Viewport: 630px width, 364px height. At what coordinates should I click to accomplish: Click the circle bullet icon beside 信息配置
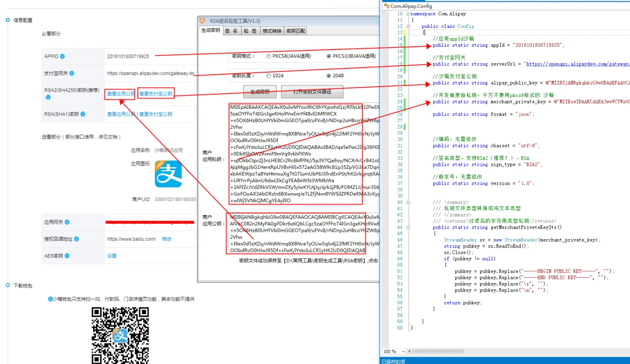(x=8, y=20)
